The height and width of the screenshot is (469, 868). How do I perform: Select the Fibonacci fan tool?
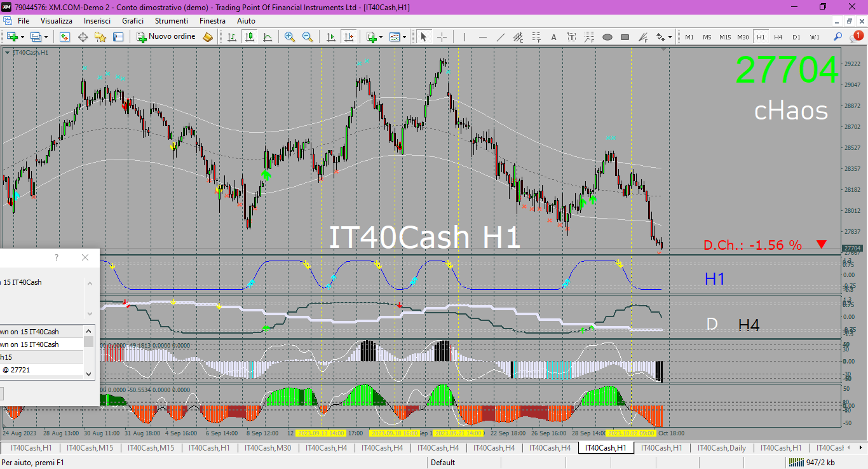642,37
